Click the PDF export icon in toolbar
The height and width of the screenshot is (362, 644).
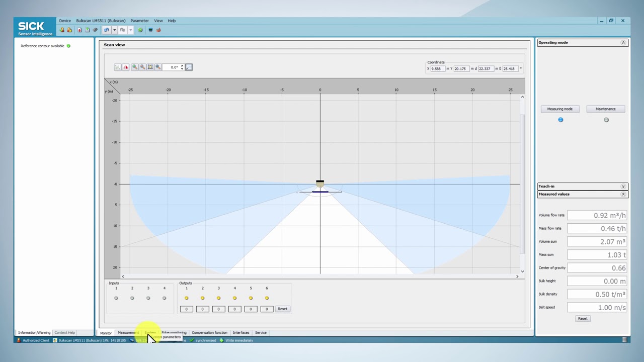point(79,30)
